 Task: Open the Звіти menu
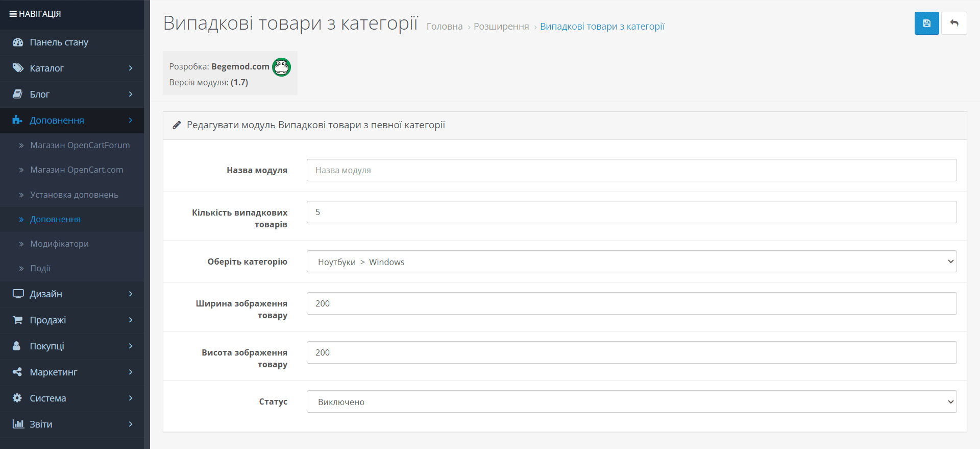tap(72, 424)
